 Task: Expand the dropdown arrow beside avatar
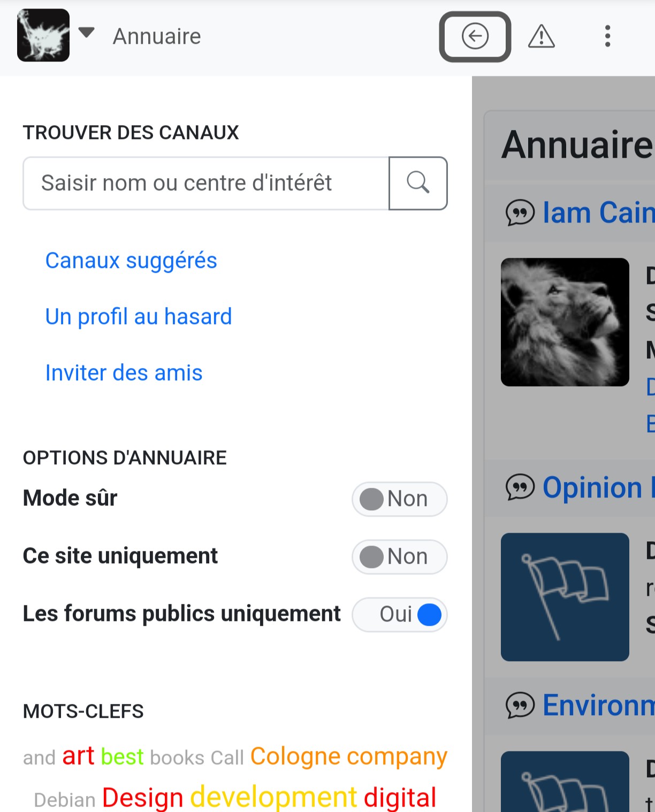pos(86,33)
